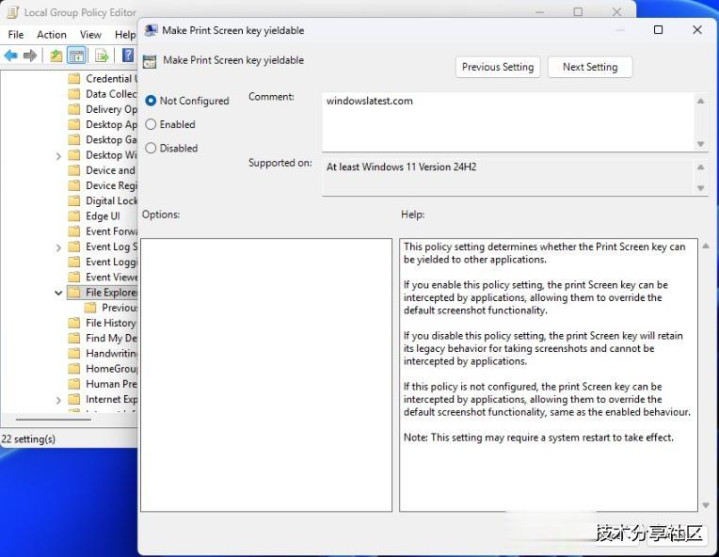
Task: Click the Desktop Ga folder icon
Action: (74, 139)
